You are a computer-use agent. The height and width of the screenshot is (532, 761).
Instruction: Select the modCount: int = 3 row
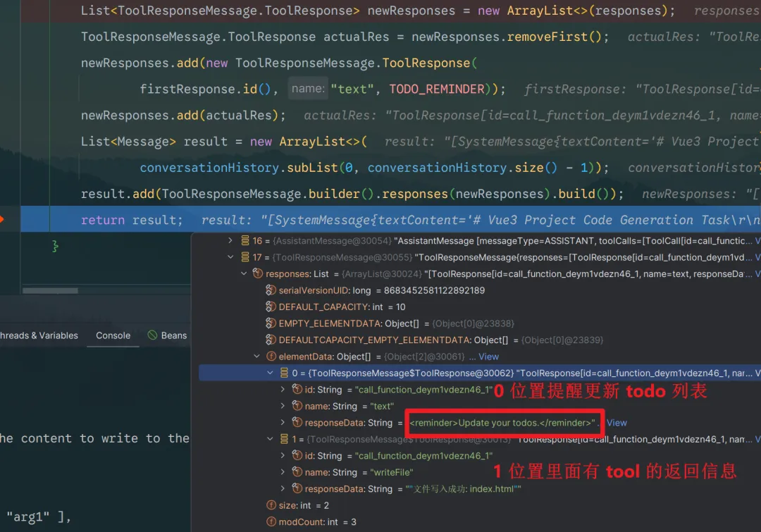(311, 522)
